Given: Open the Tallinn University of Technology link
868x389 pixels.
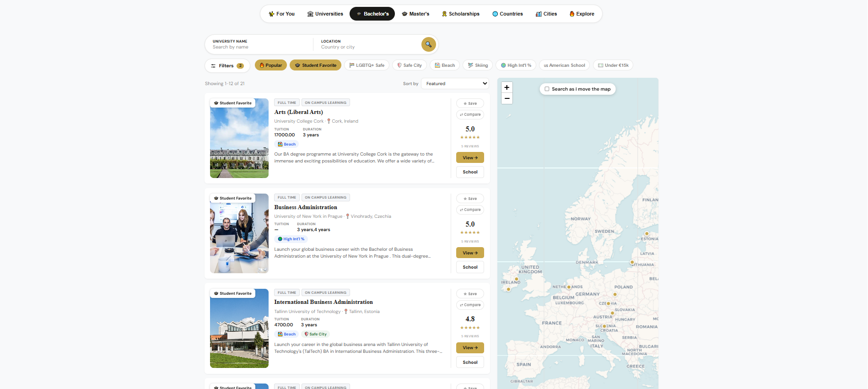Looking at the screenshot, I should [307, 312].
